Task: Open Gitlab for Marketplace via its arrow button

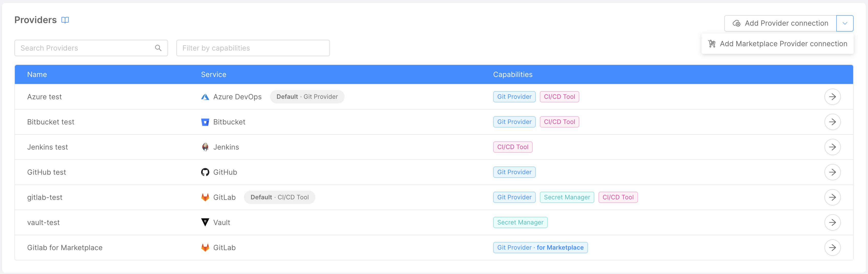Action: coord(833,247)
